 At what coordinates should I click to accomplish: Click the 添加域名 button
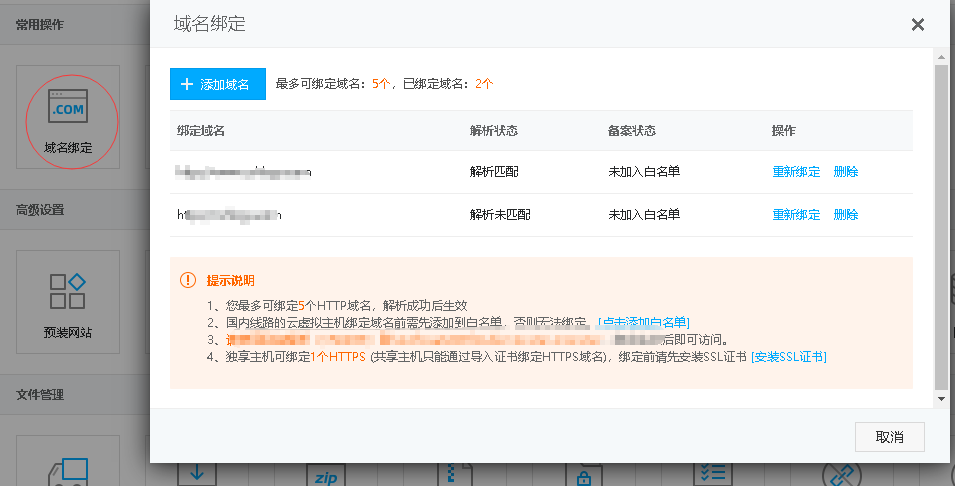point(217,84)
